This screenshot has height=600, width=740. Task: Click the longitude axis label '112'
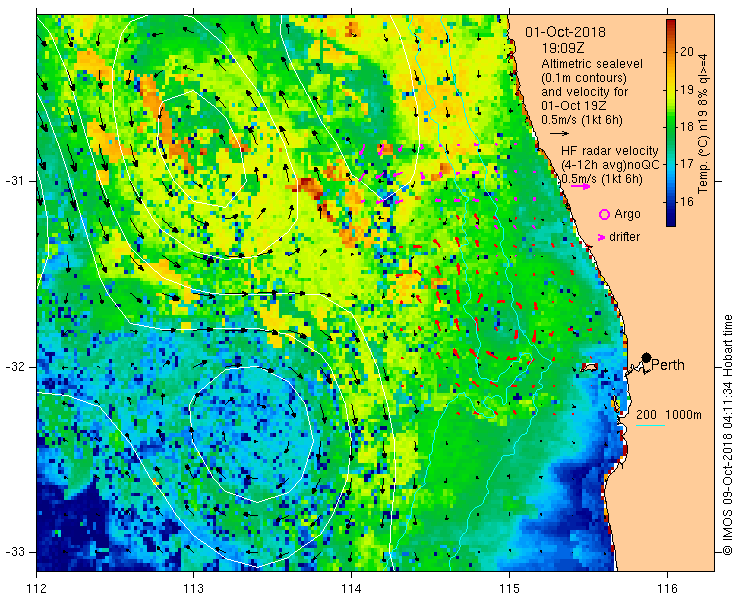coord(36,588)
